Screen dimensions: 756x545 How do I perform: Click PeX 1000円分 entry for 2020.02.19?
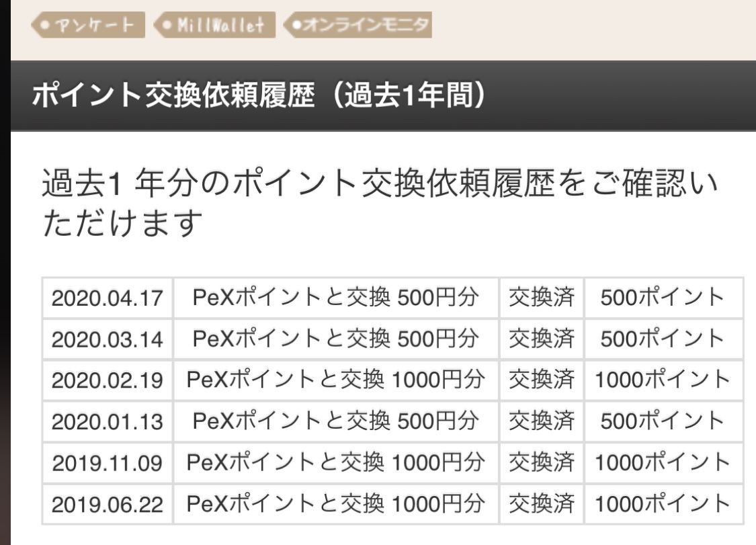336,380
